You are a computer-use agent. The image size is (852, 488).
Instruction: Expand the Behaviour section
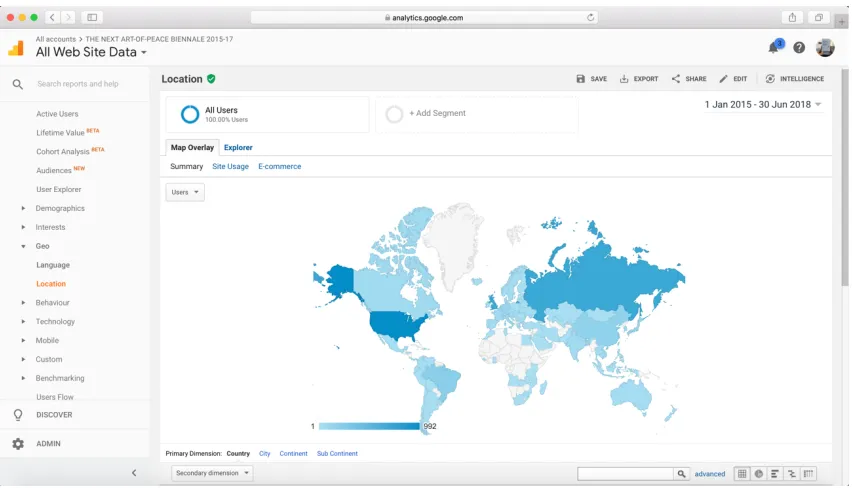tap(23, 303)
